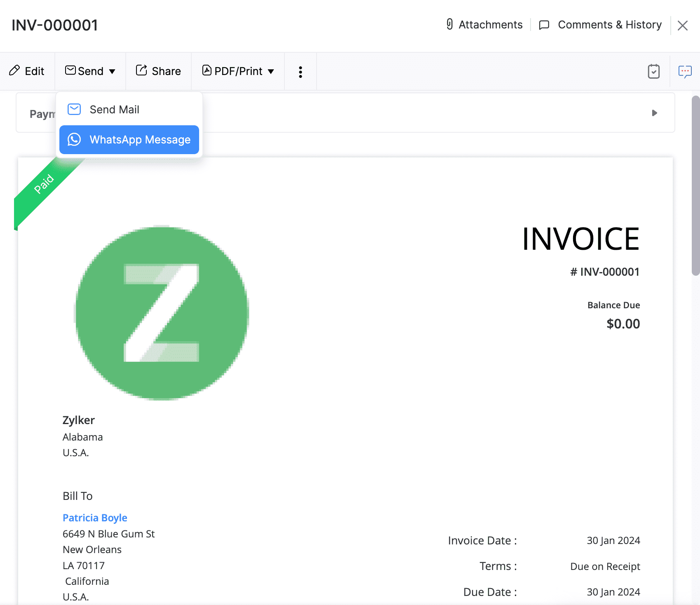Viewport: 700px width, 605px height.
Task: Select Send Mail from the menu
Action: click(x=114, y=110)
